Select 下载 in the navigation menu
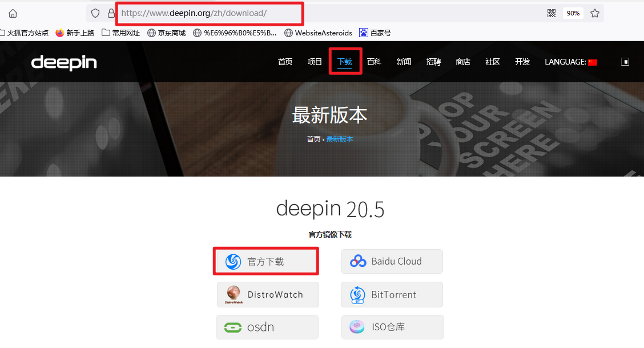The height and width of the screenshot is (348, 644). [345, 62]
